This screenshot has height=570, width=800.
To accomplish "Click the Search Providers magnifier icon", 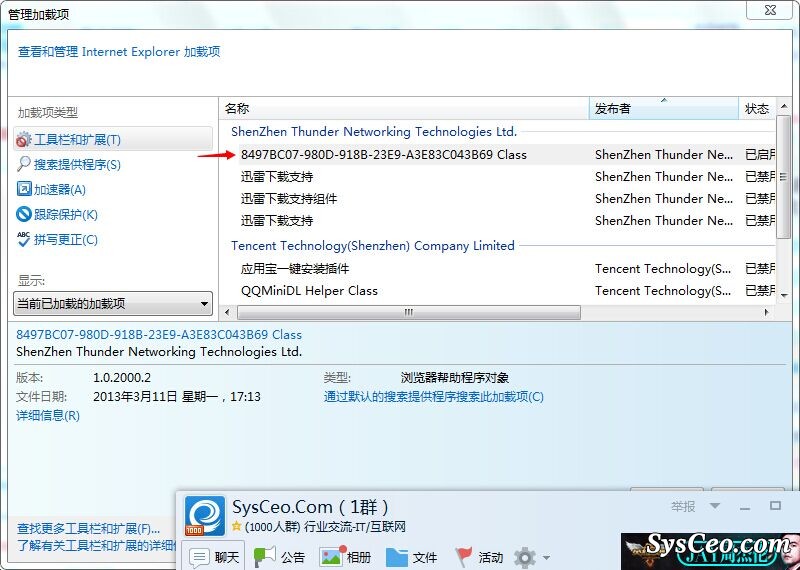I will pos(23,164).
